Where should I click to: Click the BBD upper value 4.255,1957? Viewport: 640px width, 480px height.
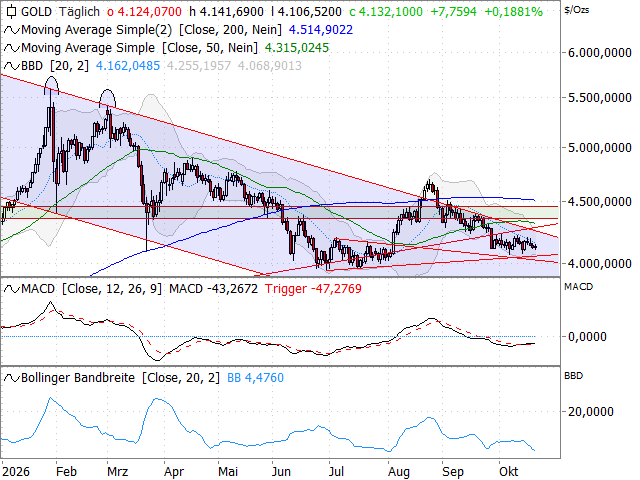[199, 66]
